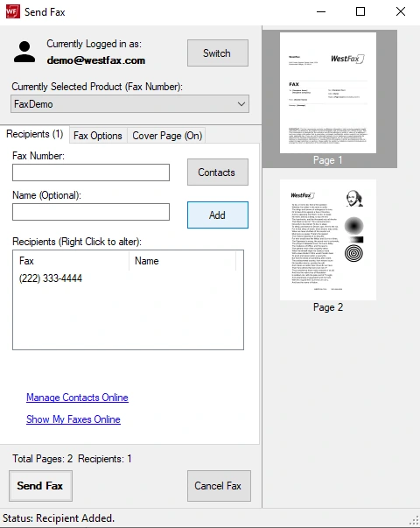This screenshot has width=420, height=528.
Task: Expand the FaxDemo product dropdown
Action: 129,103
